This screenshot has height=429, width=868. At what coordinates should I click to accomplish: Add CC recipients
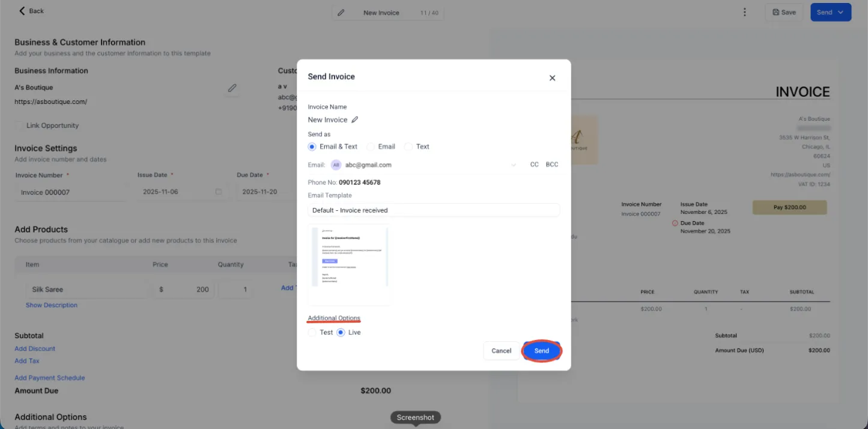coord(534,165)
